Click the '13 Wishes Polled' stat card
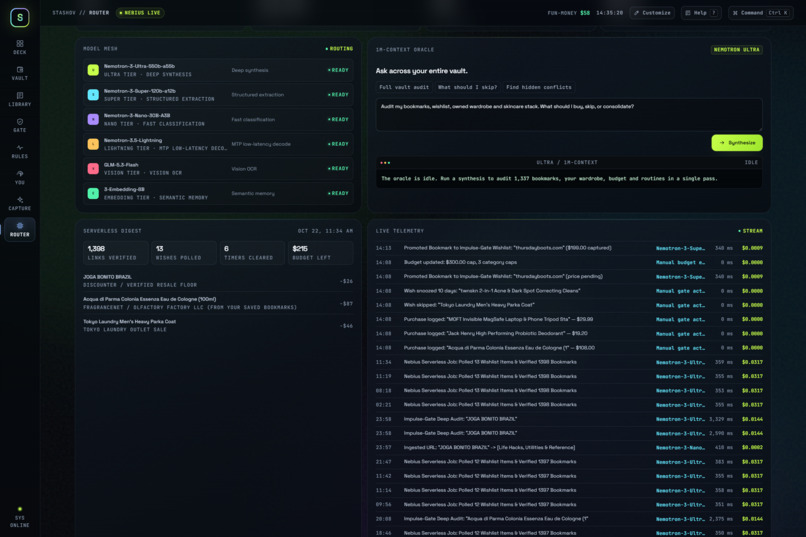806x537 pixels. [184, 253]
